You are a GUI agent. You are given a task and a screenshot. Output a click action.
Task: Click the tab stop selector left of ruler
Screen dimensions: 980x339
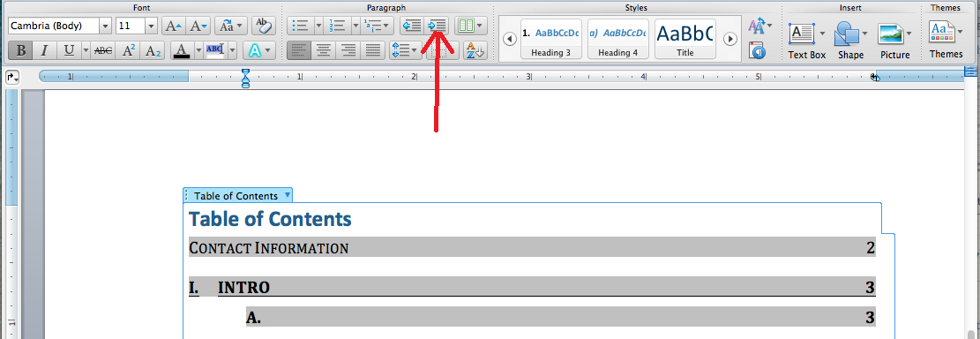coord(12,77)
